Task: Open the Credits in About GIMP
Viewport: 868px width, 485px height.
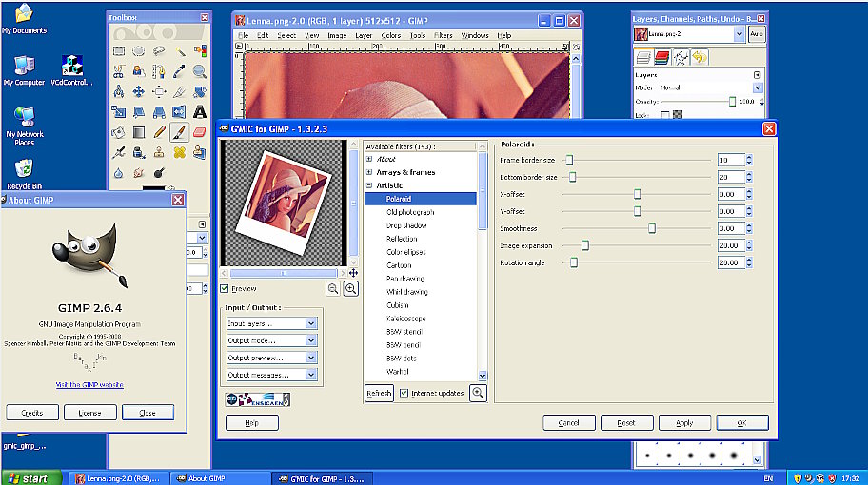Action: (x=32, y=413)
